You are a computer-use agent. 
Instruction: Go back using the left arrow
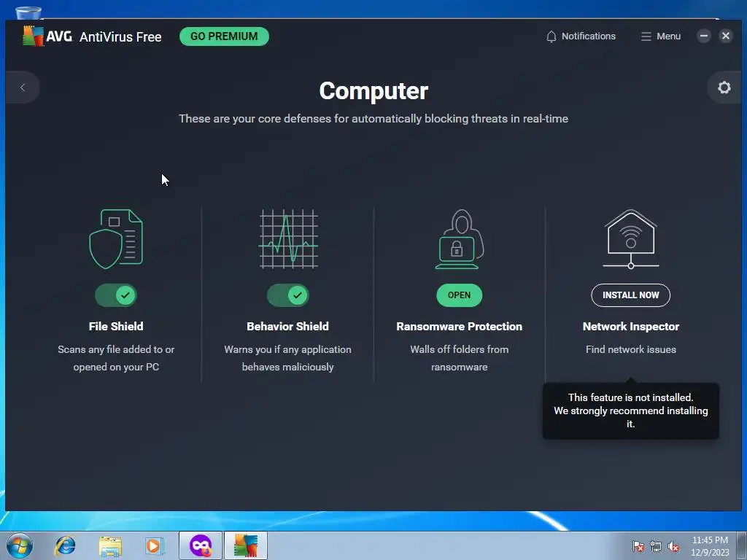click(23, 87)
